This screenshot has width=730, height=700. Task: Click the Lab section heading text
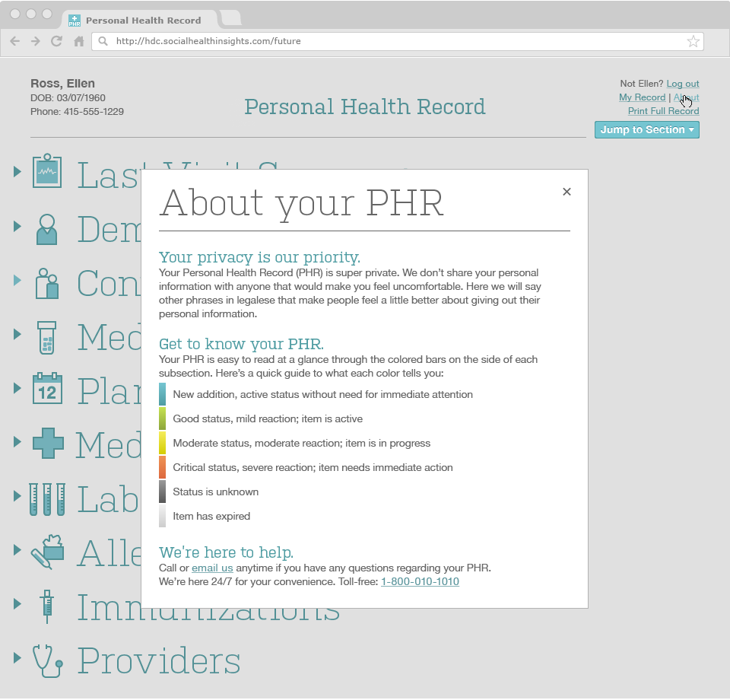click(x=108, y=499)
